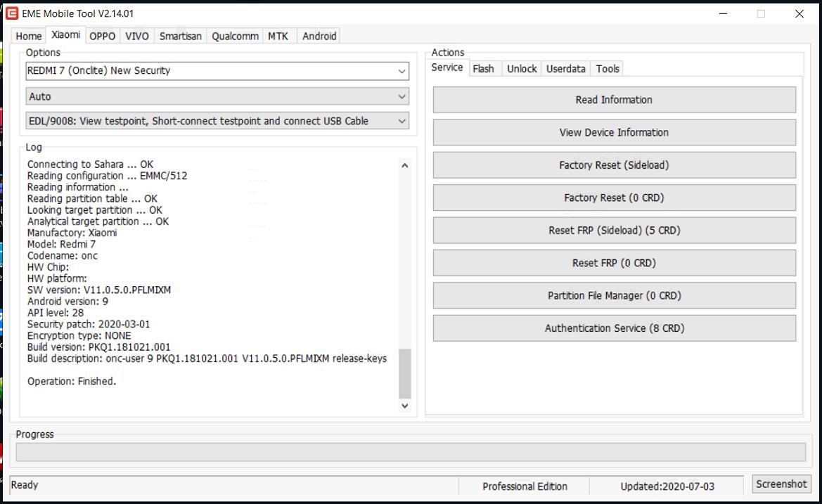
Task: Start Factory Reset (0 CRD)
Action: (614, 198)
